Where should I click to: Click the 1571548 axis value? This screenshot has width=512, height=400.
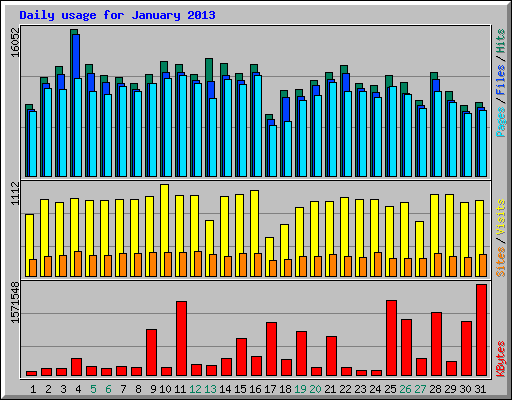pyautogui.click(x=15, y=302)
